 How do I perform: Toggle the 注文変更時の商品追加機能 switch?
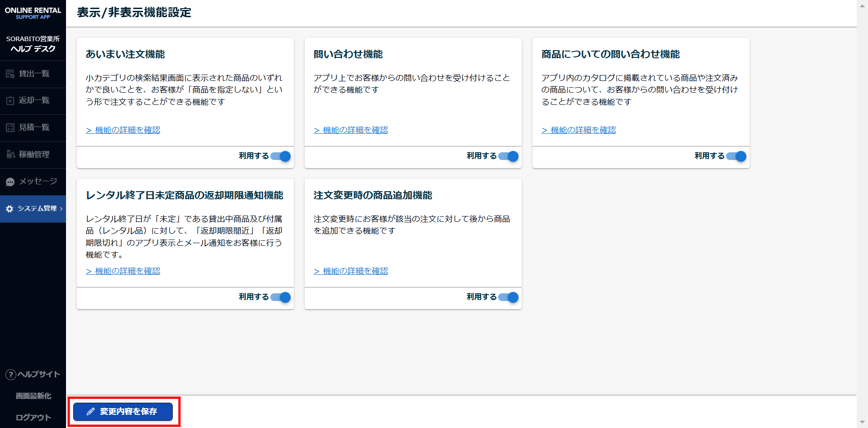[509, 297]
